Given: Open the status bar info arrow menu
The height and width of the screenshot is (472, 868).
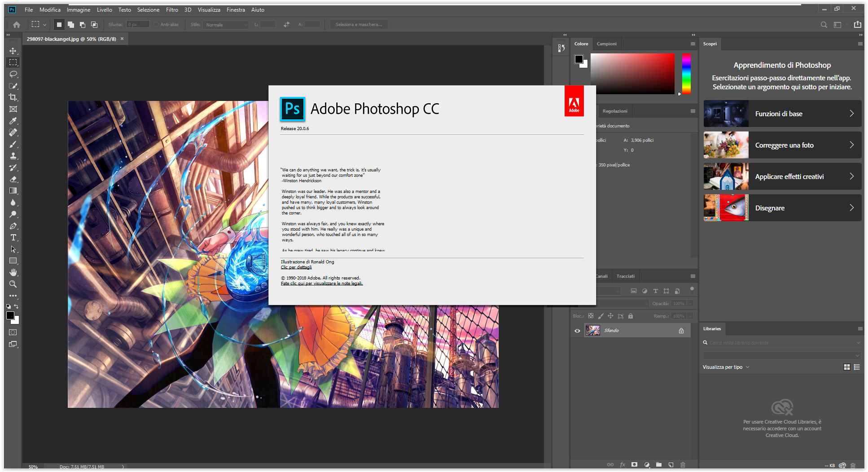Looking at the screenshot, I should [123, 467].
